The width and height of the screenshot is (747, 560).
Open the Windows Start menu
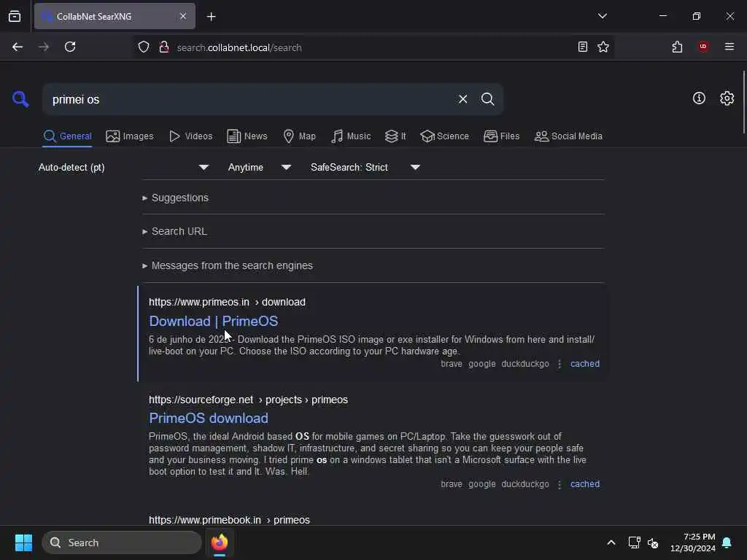[x=23, y=542]
